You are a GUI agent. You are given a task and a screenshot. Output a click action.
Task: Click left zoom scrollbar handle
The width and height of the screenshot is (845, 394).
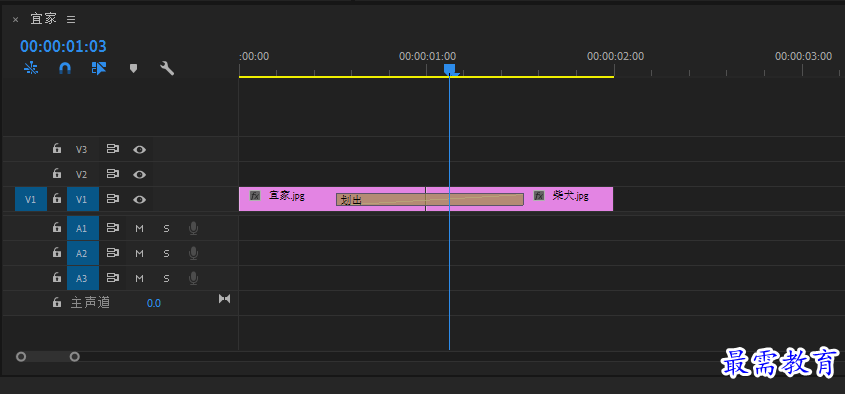21,356
